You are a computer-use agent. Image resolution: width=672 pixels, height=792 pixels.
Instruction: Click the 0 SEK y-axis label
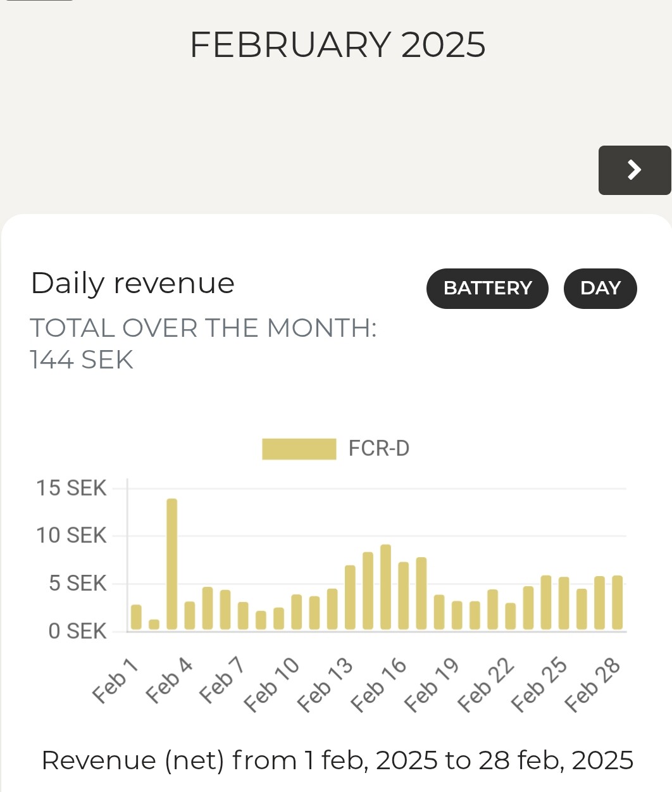77,631
